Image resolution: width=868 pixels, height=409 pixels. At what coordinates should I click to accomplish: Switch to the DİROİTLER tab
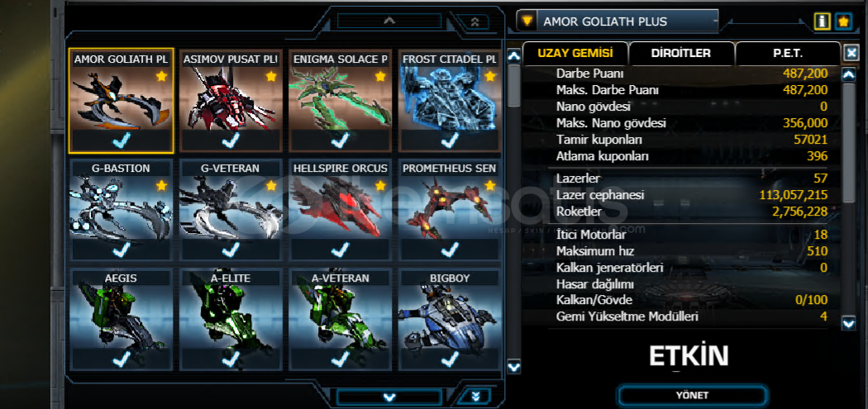coord(681,54)
